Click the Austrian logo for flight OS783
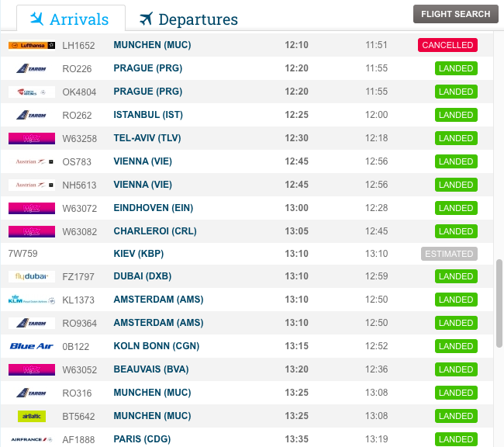 pos(32,161)
